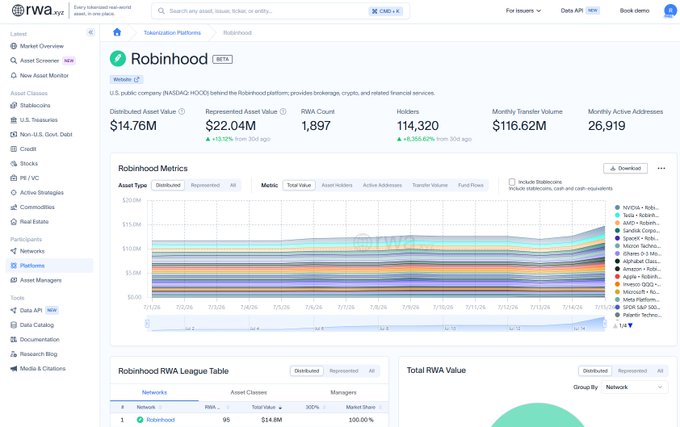This screenshot has height=427, width=680.
Task: Open the For Issuers dropdown
Action: (x=523, y=10)
